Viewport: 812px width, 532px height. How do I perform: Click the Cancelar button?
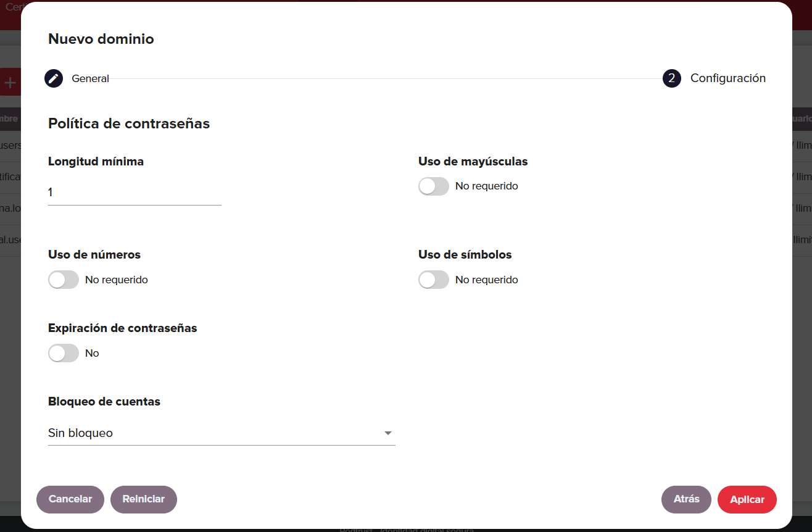click(x=70, y=499)
